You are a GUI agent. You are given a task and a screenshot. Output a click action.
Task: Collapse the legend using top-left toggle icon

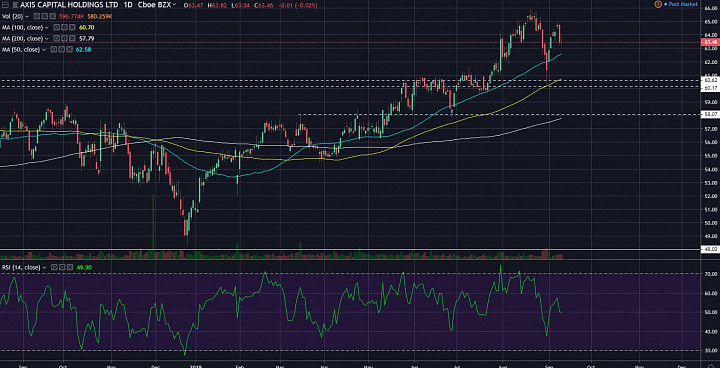(x=5, y=5)
